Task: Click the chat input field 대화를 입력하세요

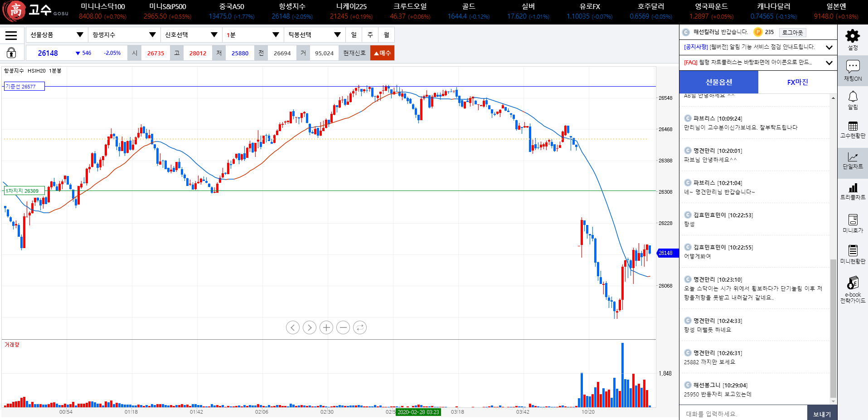Action: (743, 414)
